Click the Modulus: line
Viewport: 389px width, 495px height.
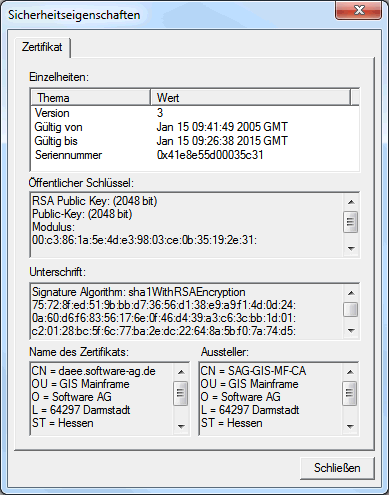[x=53, y=227]
